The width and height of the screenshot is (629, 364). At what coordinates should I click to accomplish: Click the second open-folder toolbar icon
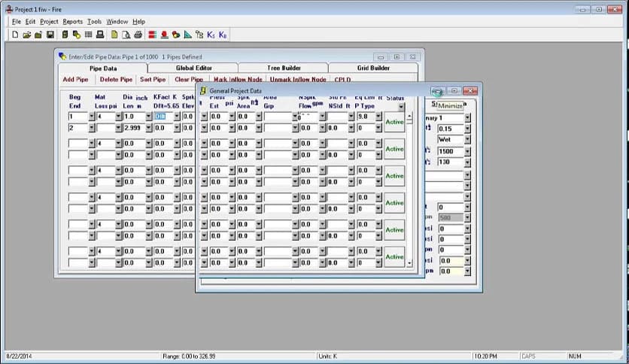(38, 35)
